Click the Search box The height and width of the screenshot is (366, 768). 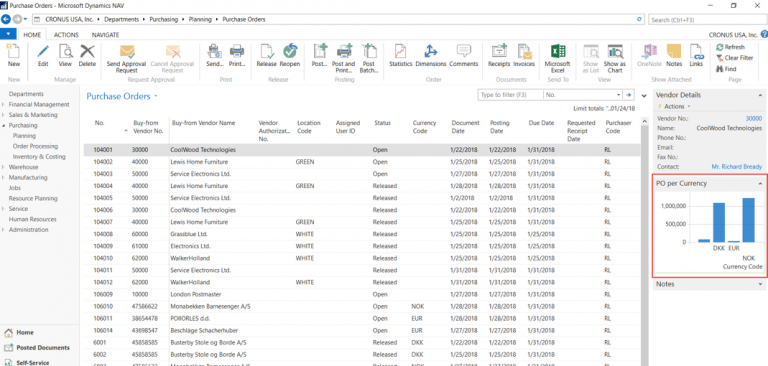point(707,20)
